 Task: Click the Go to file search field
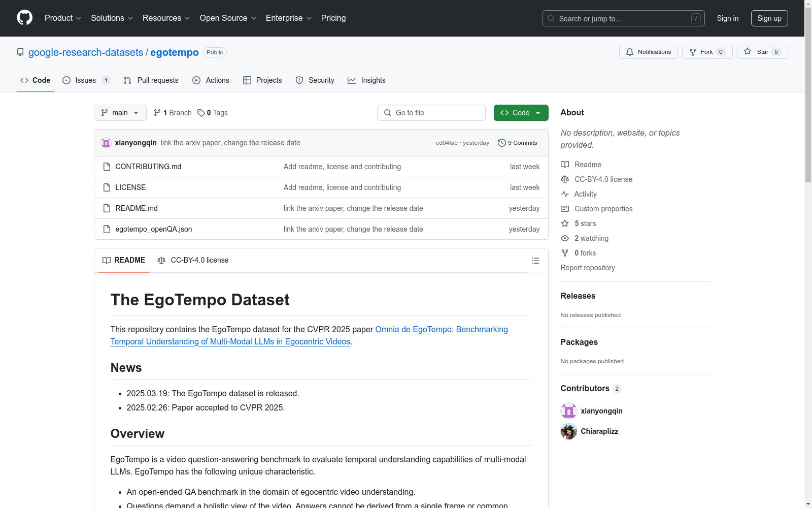tap(431, 113)
